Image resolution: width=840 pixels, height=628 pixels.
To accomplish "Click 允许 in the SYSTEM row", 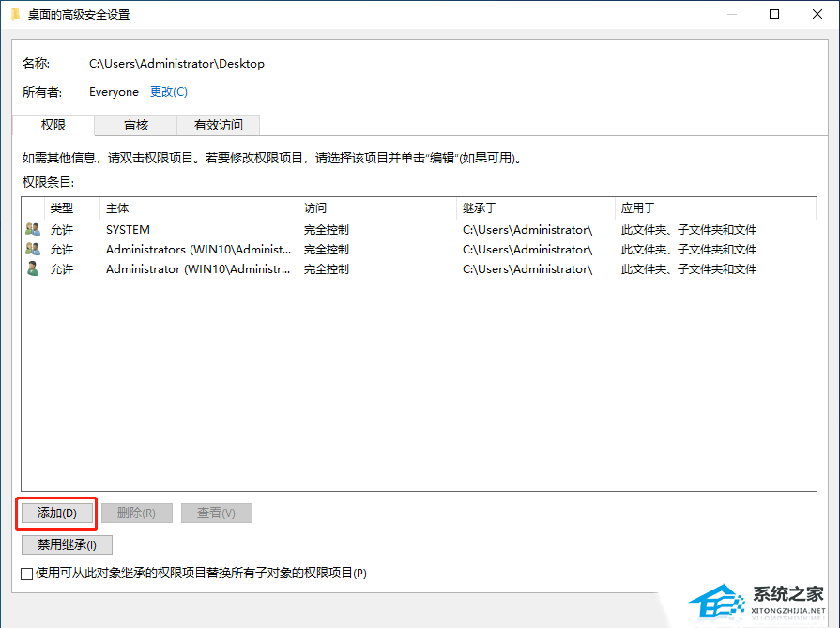I will [62, 230].
